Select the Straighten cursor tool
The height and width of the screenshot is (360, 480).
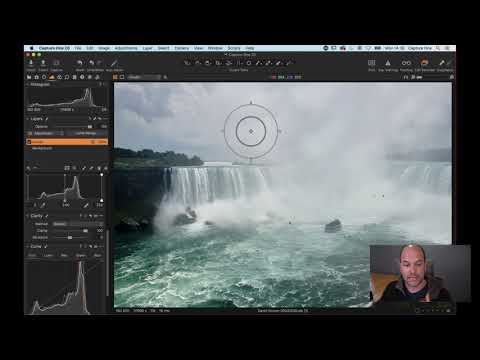pos(229,63)
